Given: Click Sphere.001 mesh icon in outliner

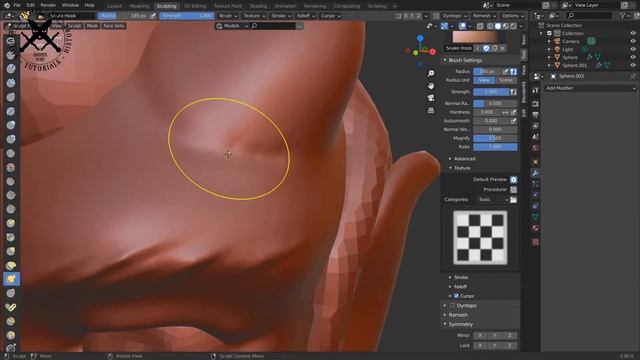Looking at the screenshot, I should point(557,65).
